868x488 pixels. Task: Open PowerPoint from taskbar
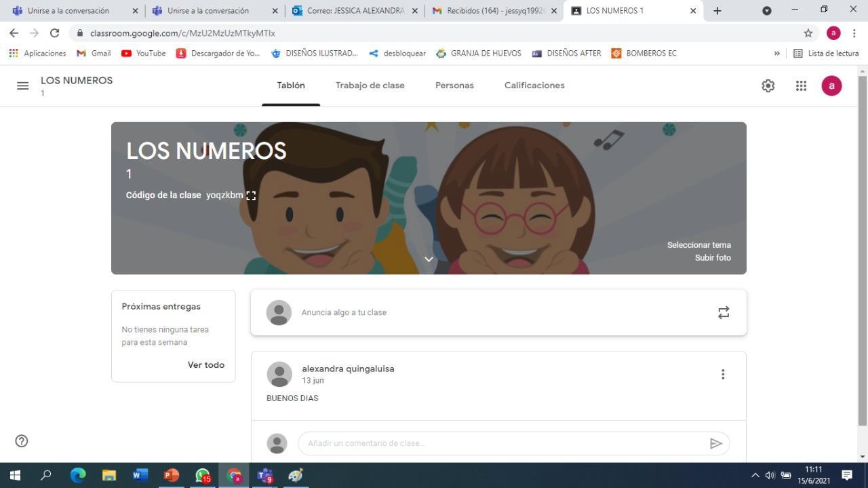click(x=172, y=475)
